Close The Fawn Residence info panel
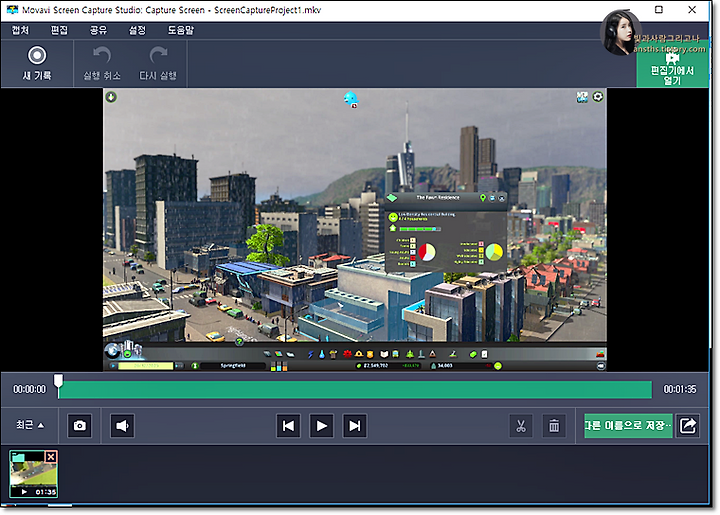Viewport: 720px width, 515px height. pos(501,198)
